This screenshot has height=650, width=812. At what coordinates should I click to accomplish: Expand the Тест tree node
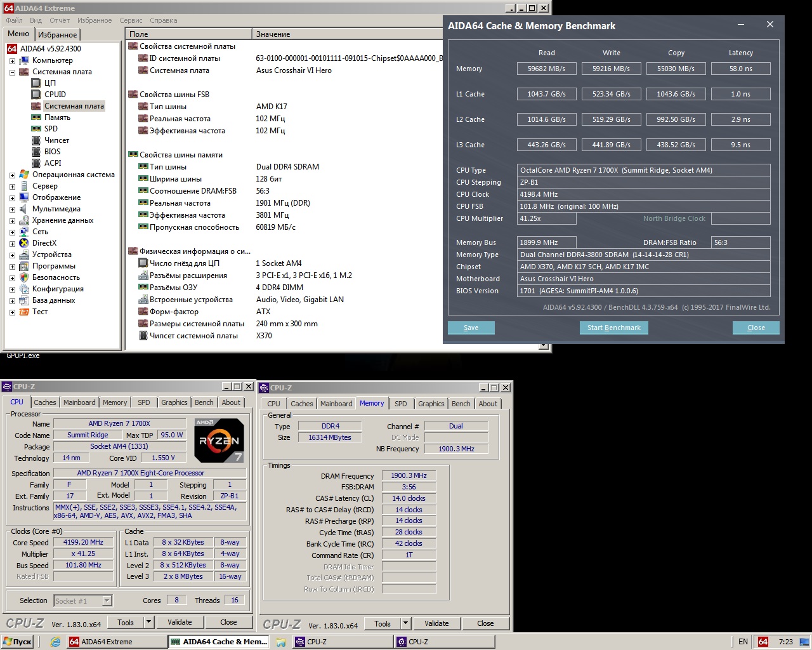pos(12,312)
